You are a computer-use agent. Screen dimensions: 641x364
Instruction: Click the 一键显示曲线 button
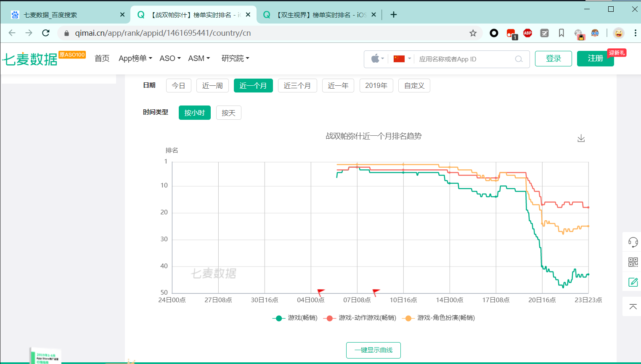pos(373,350)
